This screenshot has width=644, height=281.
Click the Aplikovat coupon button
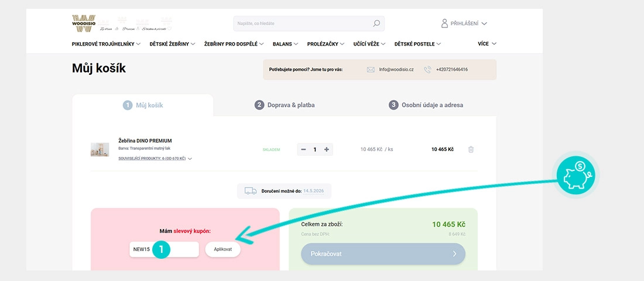(x=222, y=249)
